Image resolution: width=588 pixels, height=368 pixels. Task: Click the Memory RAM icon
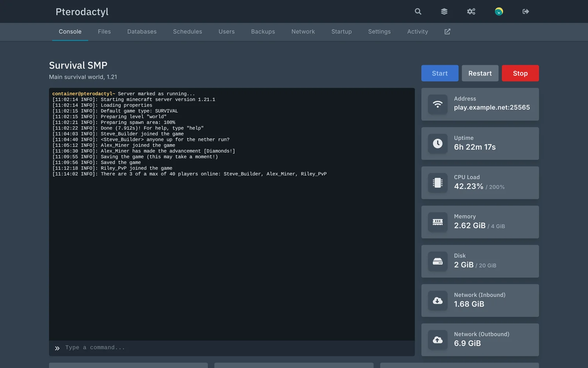tap(438, 222)
